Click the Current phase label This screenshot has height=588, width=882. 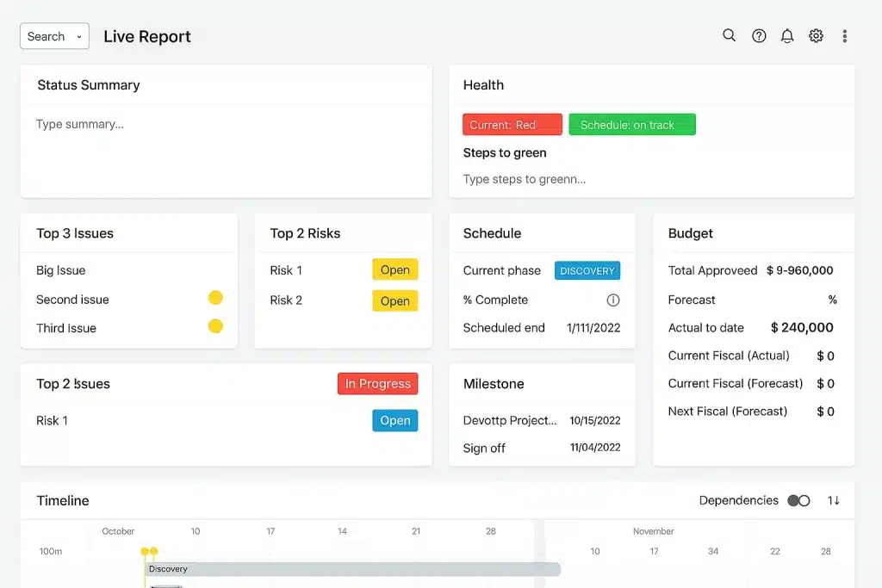[x=502, y=270]
